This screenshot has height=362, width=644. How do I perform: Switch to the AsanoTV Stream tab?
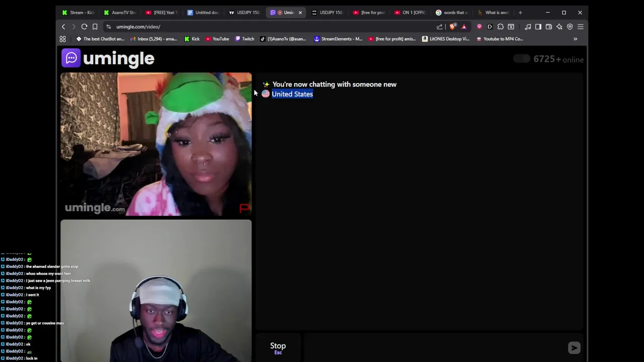(x=120, y=13)
